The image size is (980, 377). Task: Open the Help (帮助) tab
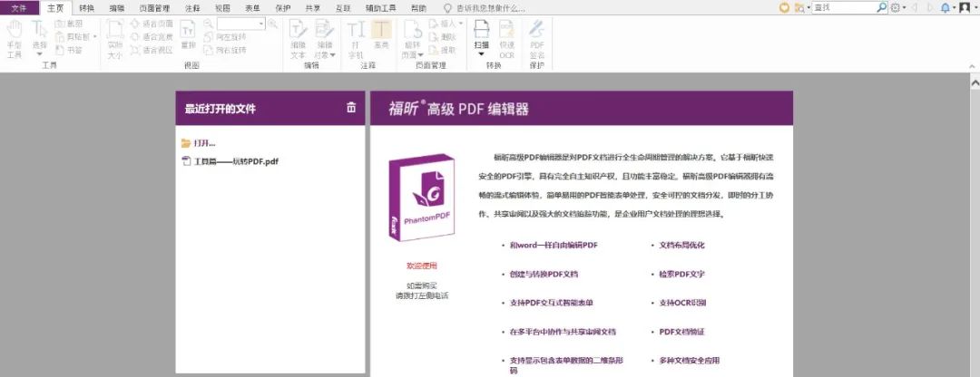(x=418, y=8)
